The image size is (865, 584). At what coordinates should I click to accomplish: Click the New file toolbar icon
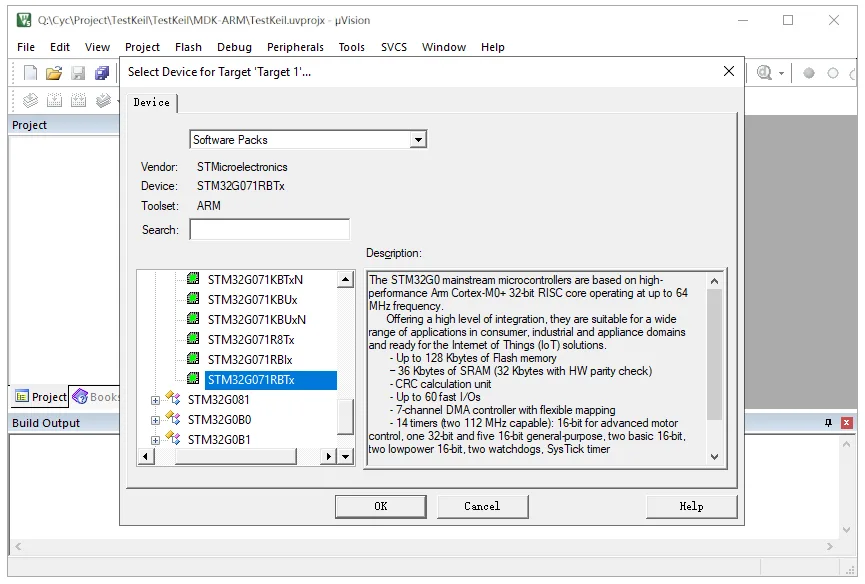coord(30,73)
